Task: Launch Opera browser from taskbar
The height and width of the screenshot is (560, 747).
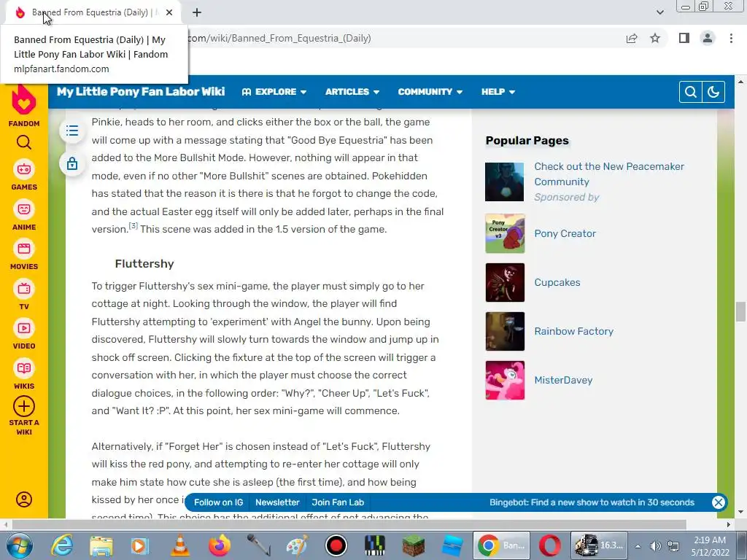Action: [549, 545]
